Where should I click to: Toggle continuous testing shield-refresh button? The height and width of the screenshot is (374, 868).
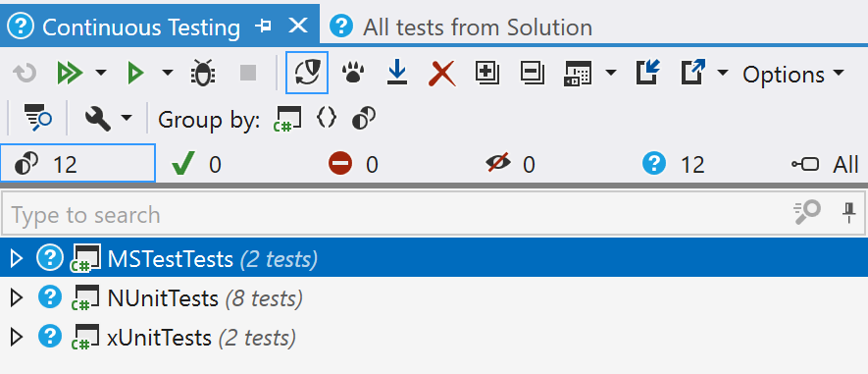[307, 73]
